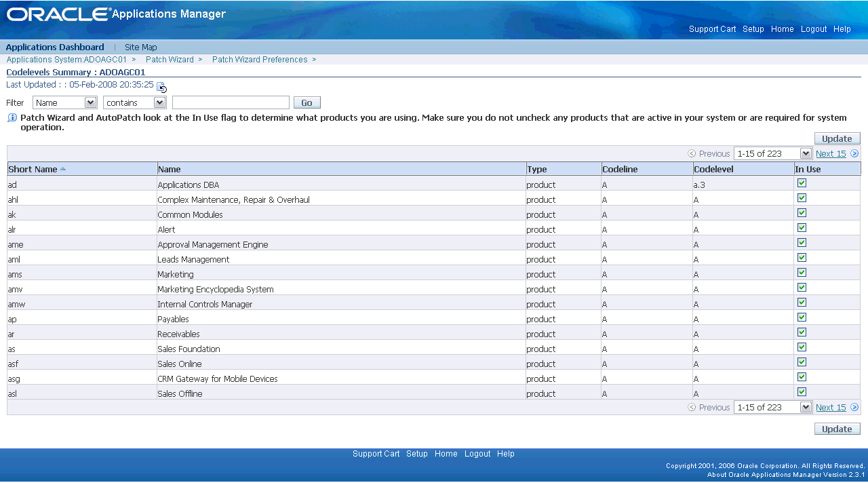Open the bottom 1-15 of 223 dropdown

[x=772, y=408]
